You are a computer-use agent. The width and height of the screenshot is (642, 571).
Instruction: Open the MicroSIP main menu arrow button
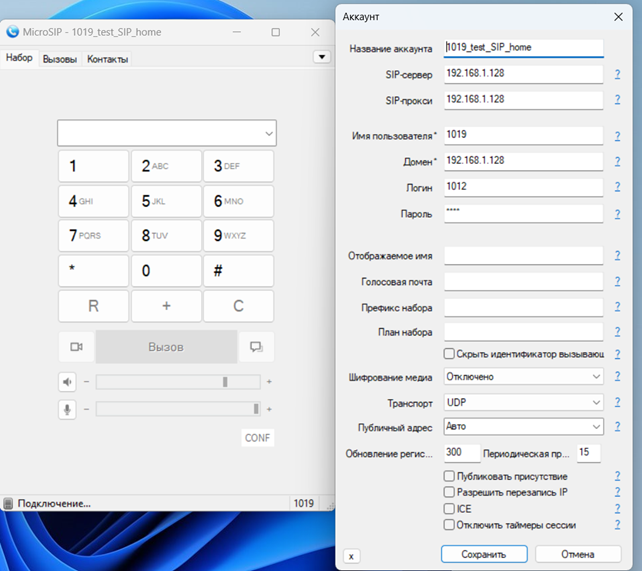(x=322, y=56)
